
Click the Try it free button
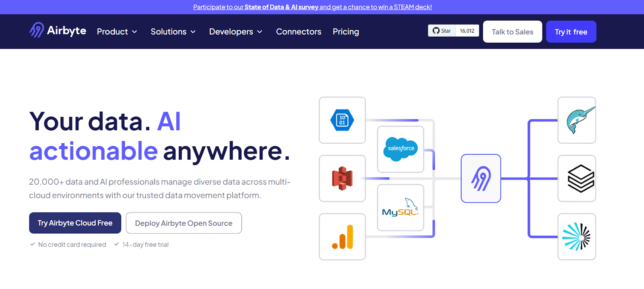pyautogui.click(x=571, y=31)
